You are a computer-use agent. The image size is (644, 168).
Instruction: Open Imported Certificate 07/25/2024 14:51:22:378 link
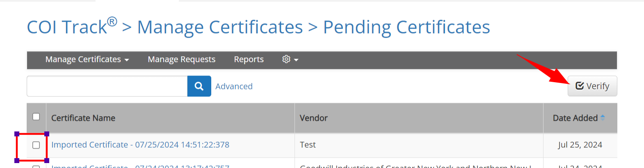[140, 145]
